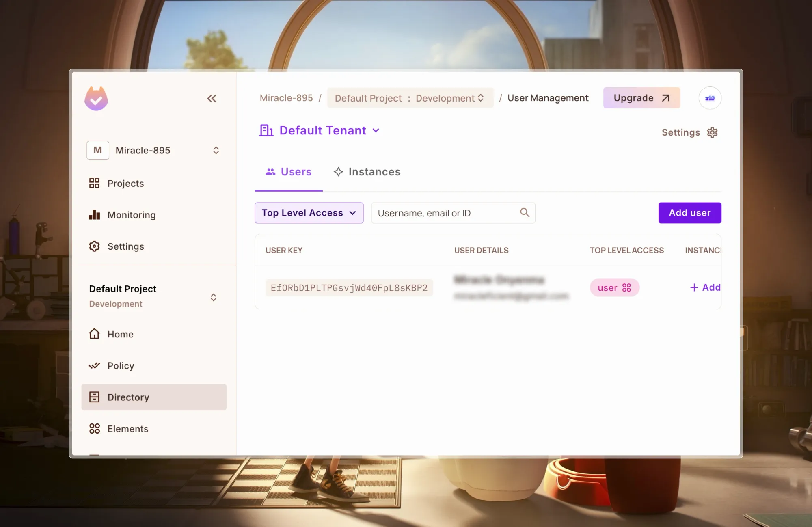Open tenant Settings via gear icon
812x527 pixels.
(712, 132)
